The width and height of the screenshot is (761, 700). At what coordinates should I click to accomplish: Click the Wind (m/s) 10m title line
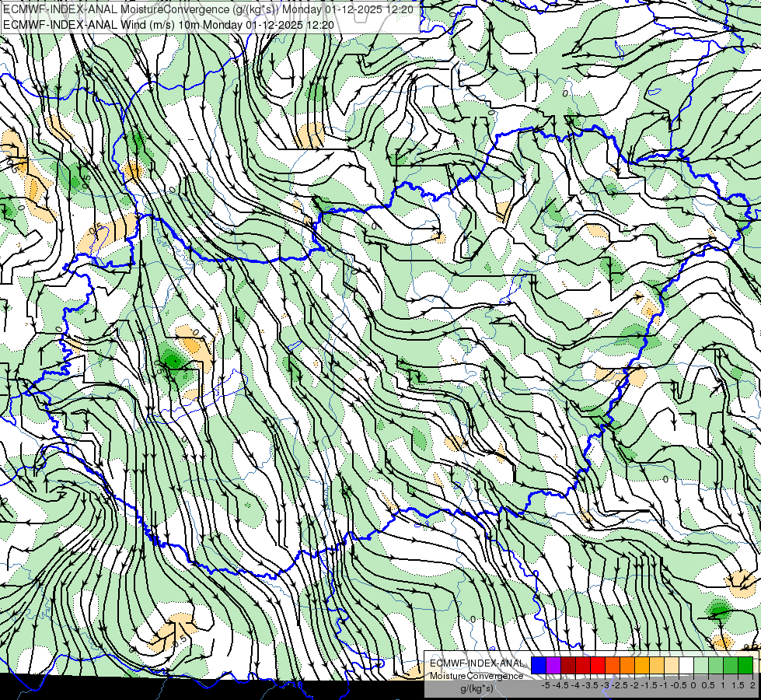pyautogui.click(x=169, y=24)
